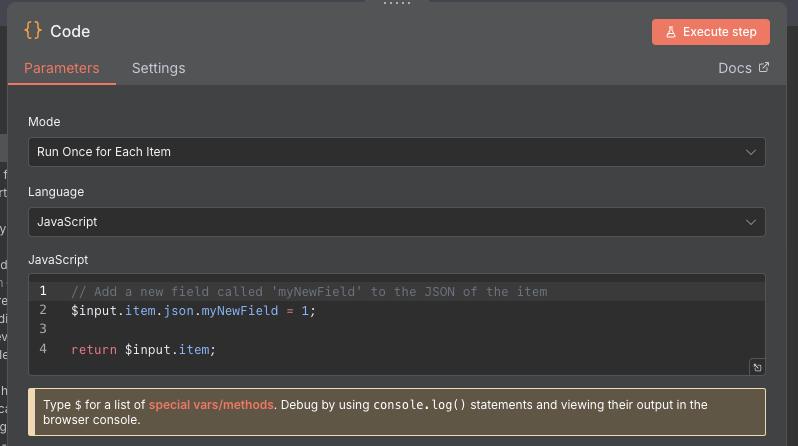Viewport: 798px width, 446px height.
Task: Open the Language dropdown set to JavaScript
Action: pyautogui.click(x=396, y=222)
